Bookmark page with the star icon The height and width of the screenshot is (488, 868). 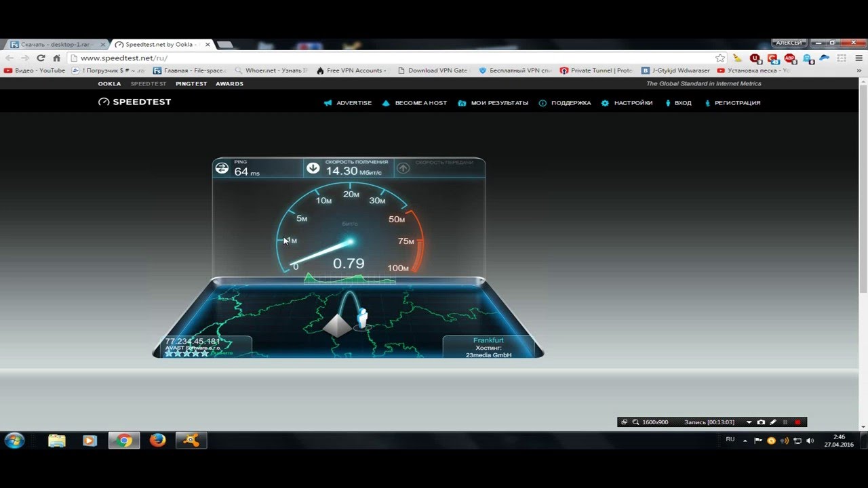720,58
